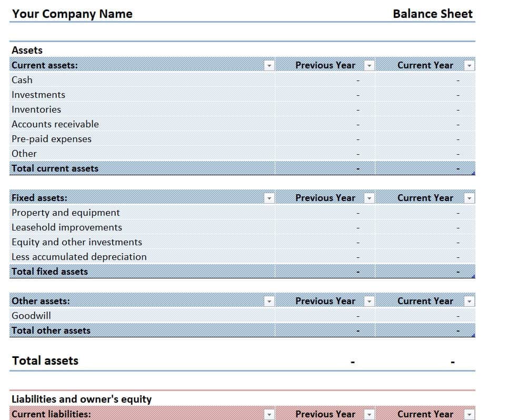Select the Your Company Name title cell
The width and height of the screenshot is (507, 420).
[72, 14]
